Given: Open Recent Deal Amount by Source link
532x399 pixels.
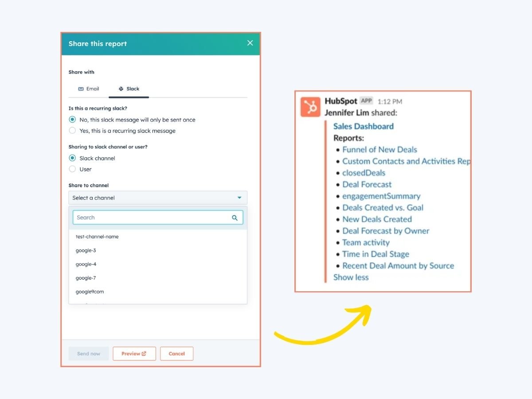Looking at the screenshot, I should pos(398,266).
